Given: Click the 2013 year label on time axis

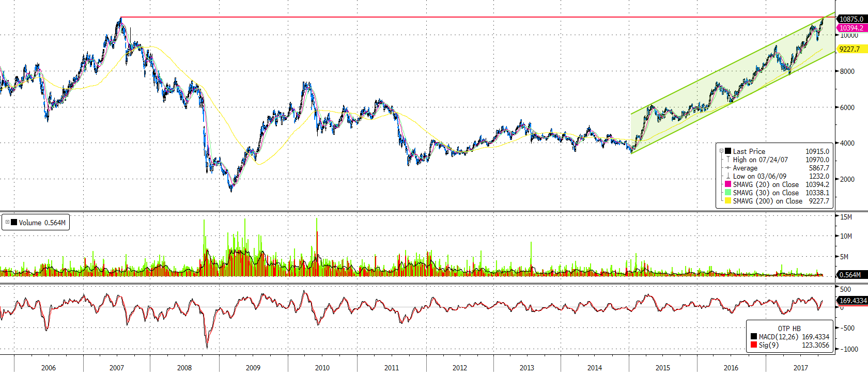Looking at the screenshot, I should point(527,368).
